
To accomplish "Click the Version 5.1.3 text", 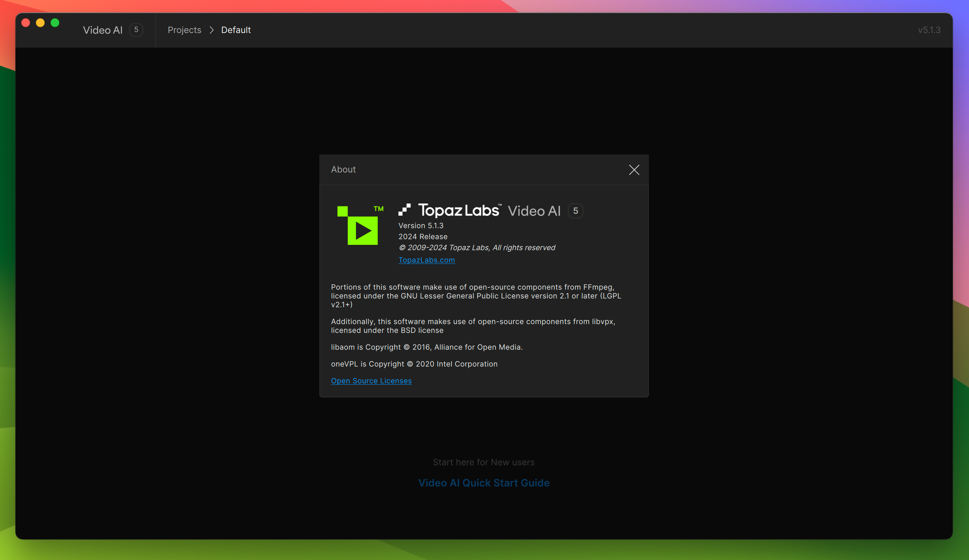I will point(421,225).
